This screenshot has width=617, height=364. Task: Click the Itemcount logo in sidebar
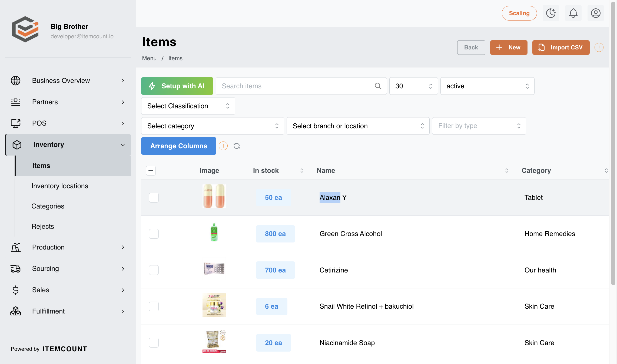pyautogui.click(x=25, y=29)
